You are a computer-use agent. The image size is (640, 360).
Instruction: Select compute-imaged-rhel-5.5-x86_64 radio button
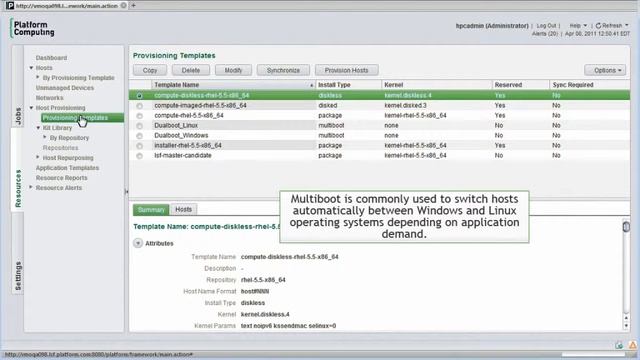point(140,106)
